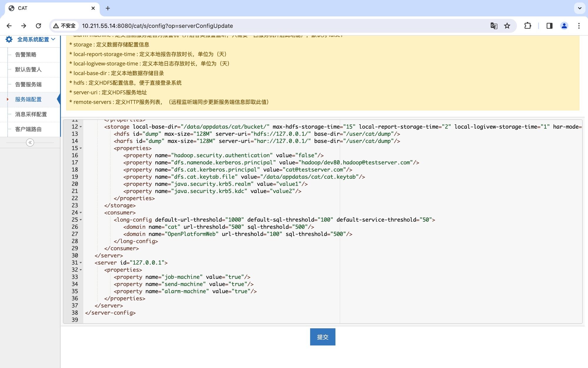Bookmark the page with the star icon
Viewport: 588px width, 368px height.
pos(507,26)
